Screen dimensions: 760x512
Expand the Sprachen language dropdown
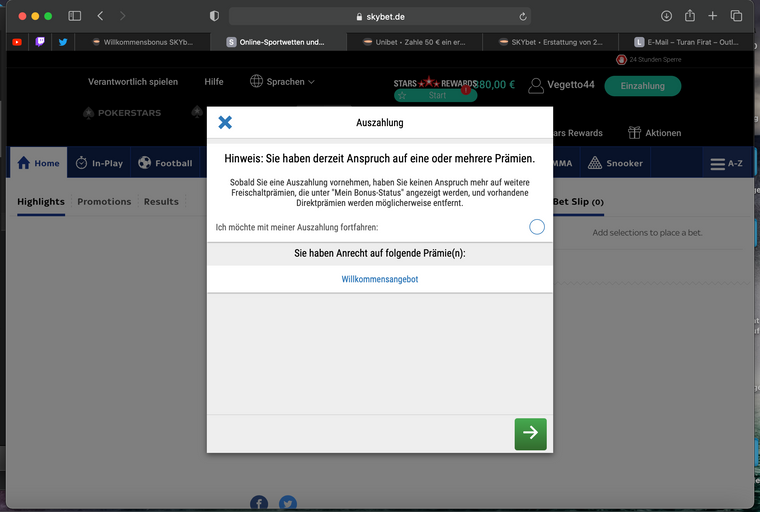point(282,81)
